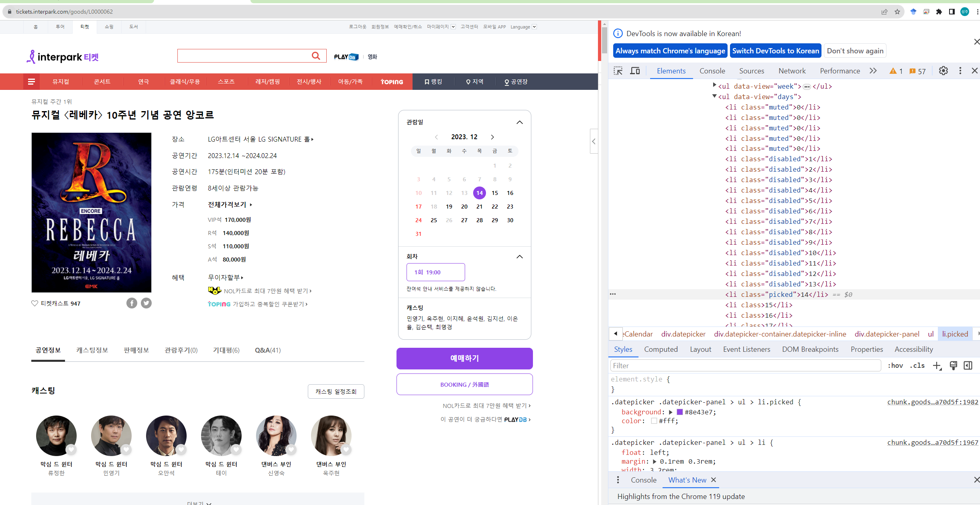Open the Chrome side panel icon
Viewport: 980px width, 505px height.
[952, 12]
